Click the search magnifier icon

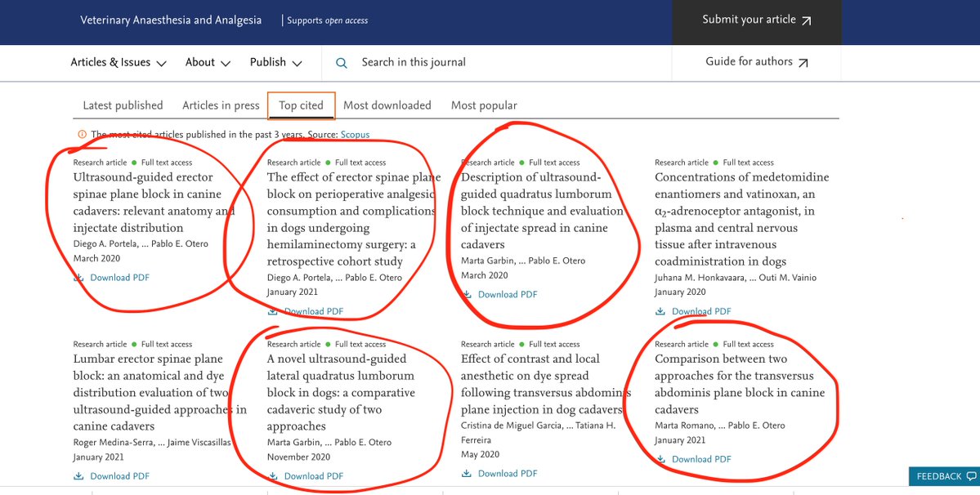click(342, 62)
